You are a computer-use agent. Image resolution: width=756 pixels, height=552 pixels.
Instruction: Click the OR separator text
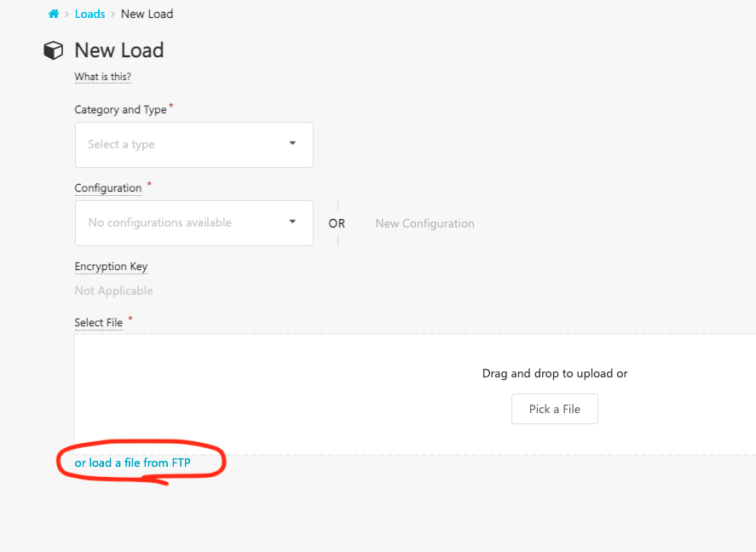(x=337, y=223)
